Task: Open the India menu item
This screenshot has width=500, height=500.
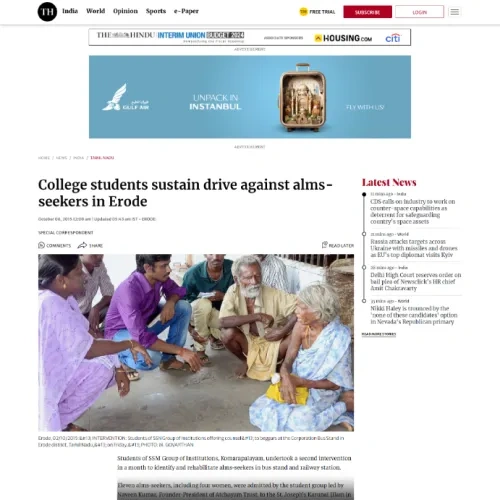Action: point(70,11)
